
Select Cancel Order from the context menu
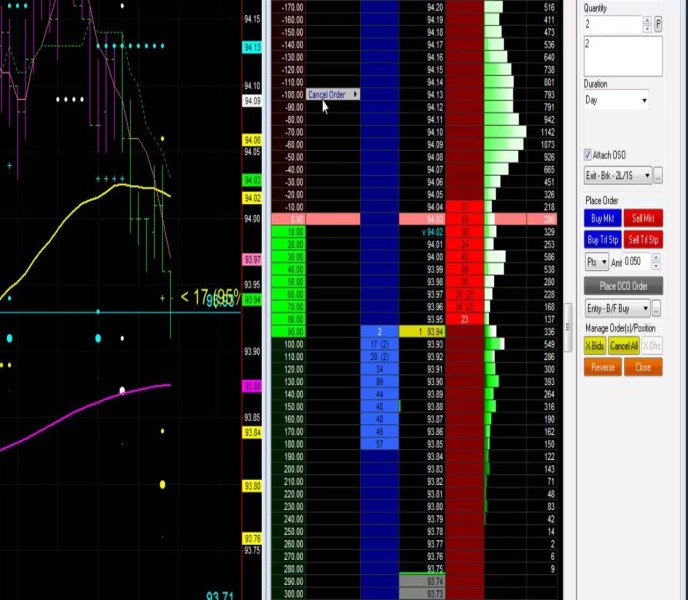point(332,95)
